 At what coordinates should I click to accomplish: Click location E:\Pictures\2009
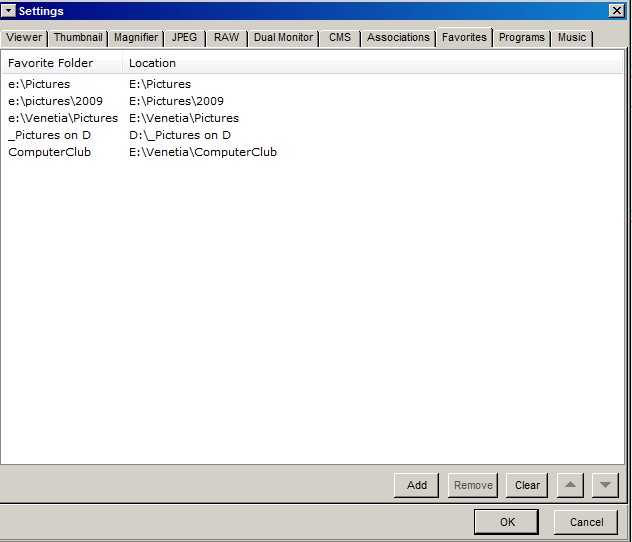(x=177, y=101)
